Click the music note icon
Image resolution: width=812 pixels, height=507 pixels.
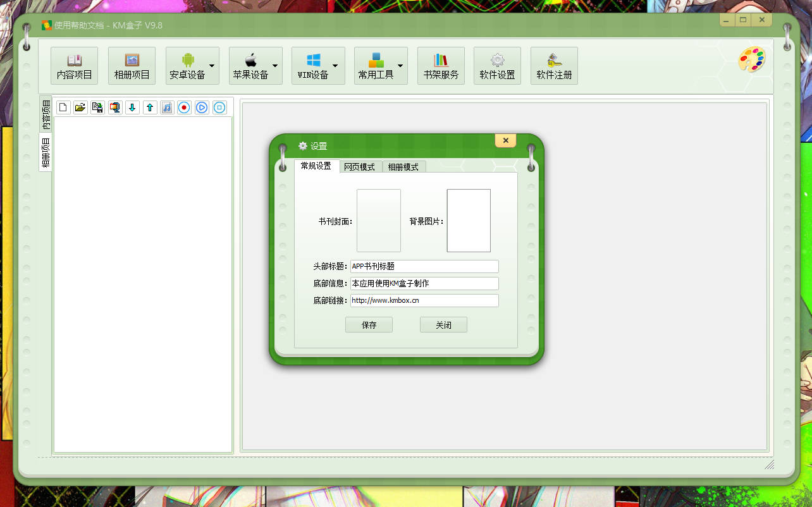[167, 107]
